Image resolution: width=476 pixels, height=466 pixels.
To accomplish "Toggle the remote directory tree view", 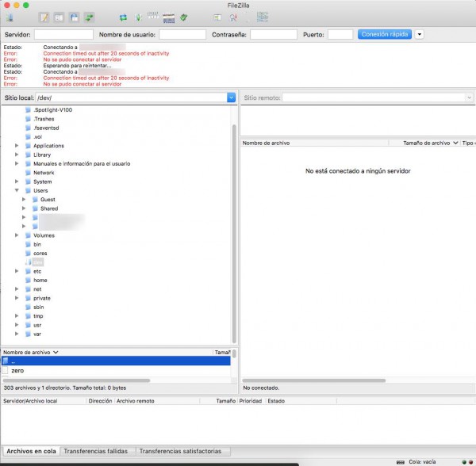I will [x=74, y=17].
